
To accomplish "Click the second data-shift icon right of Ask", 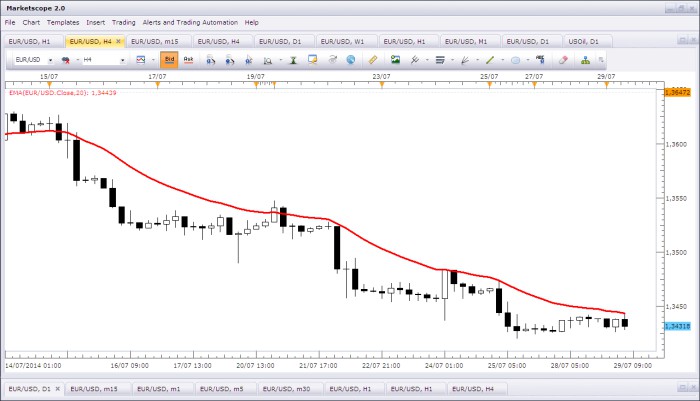I will click(229, 60).
